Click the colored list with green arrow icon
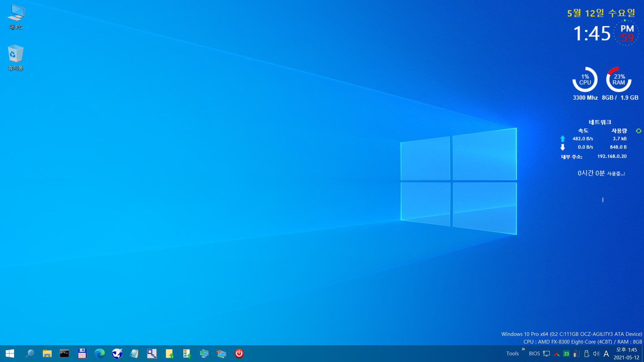 tap(186, 354)
